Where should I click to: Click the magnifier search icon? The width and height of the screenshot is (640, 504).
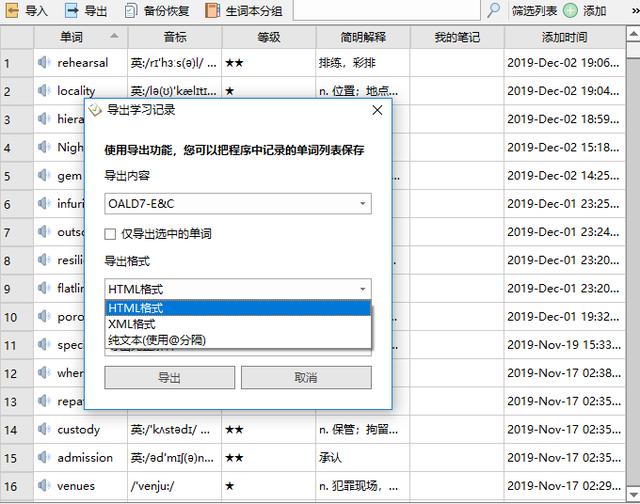click(493, 10)
